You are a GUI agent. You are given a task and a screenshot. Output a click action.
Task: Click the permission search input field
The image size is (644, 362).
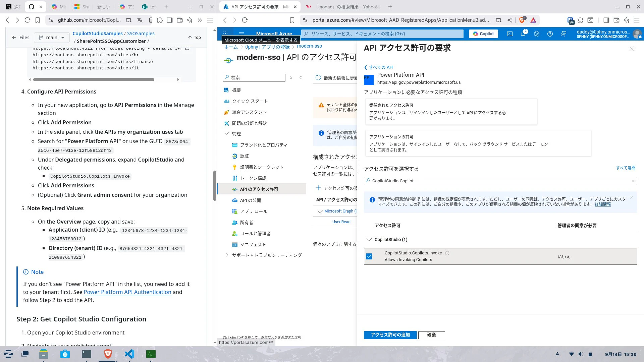click(x=500, y=181)
